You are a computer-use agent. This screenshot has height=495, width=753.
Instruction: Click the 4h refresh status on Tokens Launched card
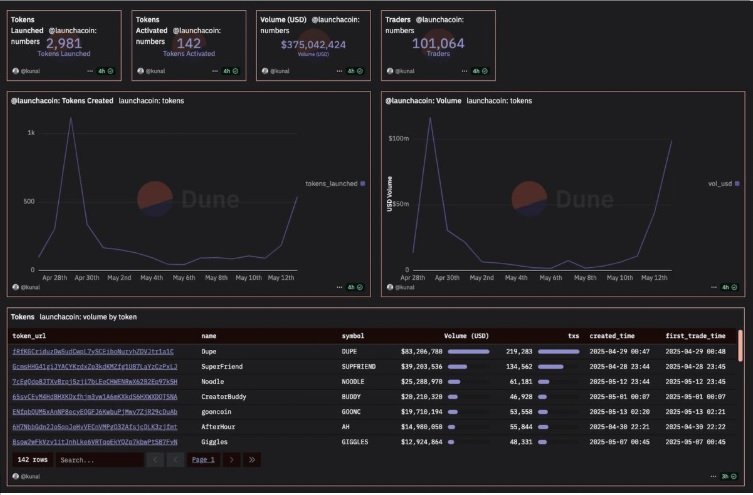tap(106, 71)
